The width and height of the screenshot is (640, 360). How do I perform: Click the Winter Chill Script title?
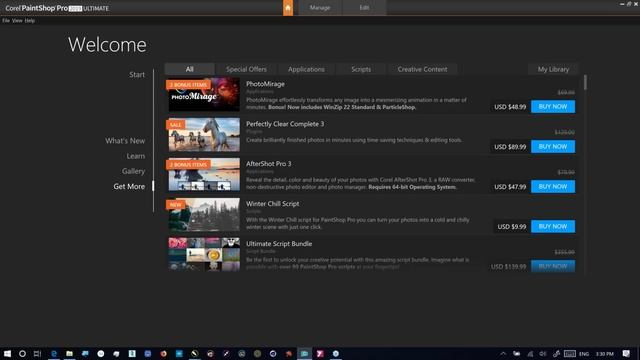click(x=272, y=204)
